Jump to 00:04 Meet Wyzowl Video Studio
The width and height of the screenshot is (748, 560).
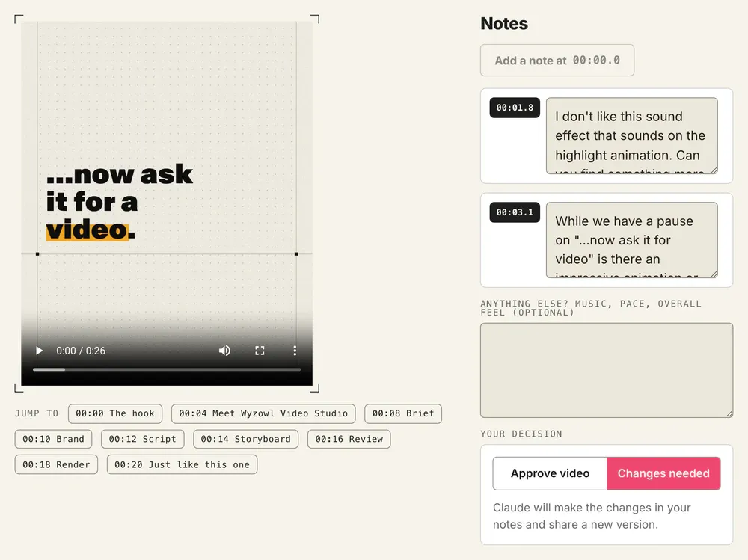pyautogui.click(x=263, y=413)
